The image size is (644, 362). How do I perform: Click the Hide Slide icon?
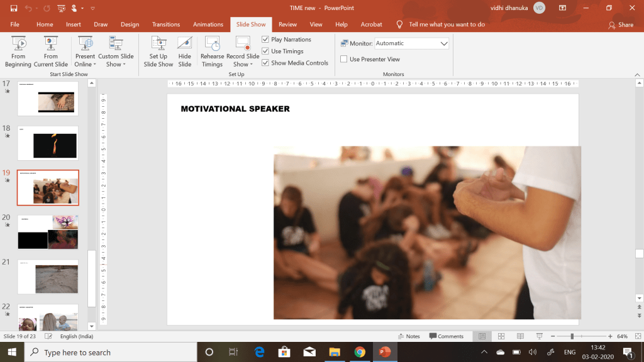coord(184,51)
